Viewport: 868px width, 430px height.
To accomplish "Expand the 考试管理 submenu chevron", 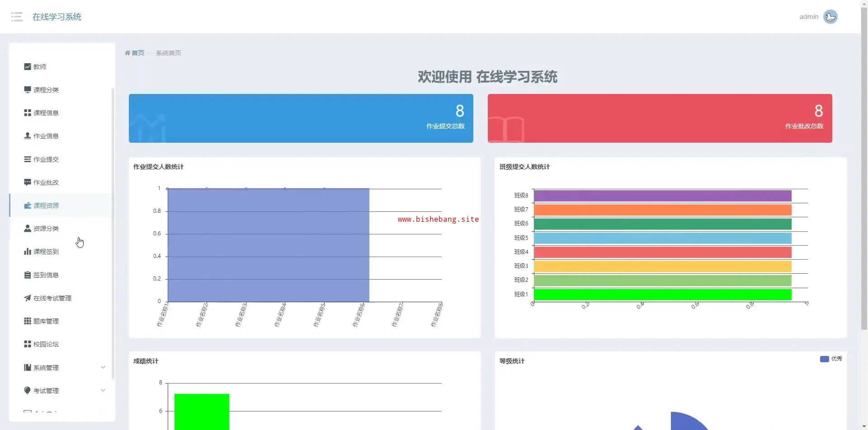I will (103, 390).
